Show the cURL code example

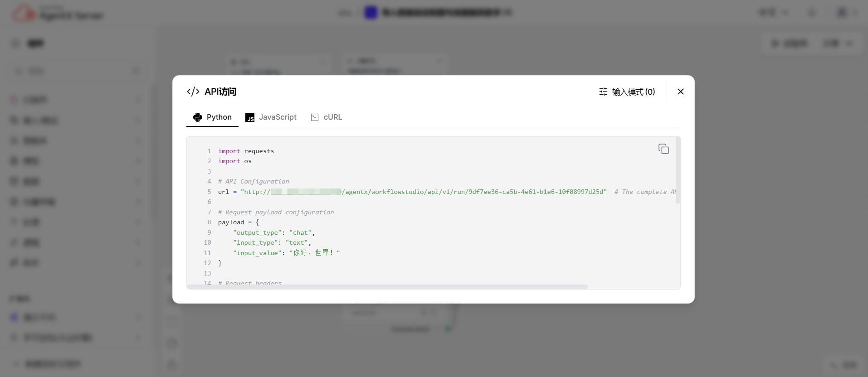coord(327,117)
